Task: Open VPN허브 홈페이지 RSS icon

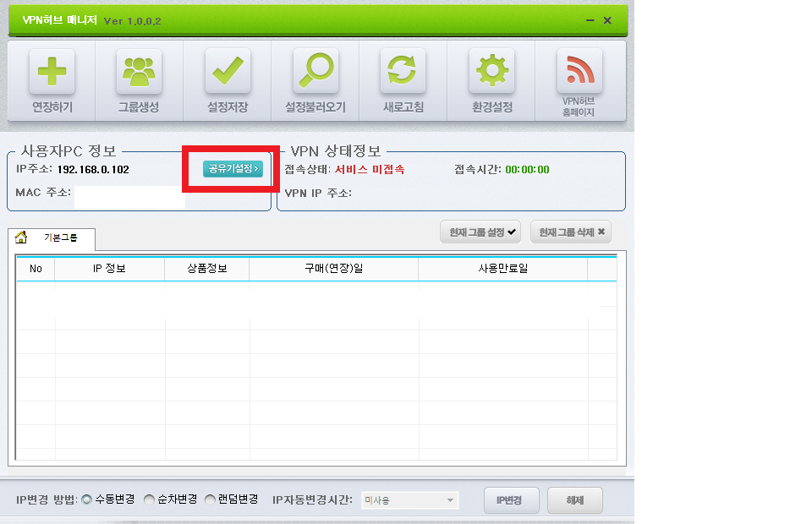Action: click(x=579, y=71)
